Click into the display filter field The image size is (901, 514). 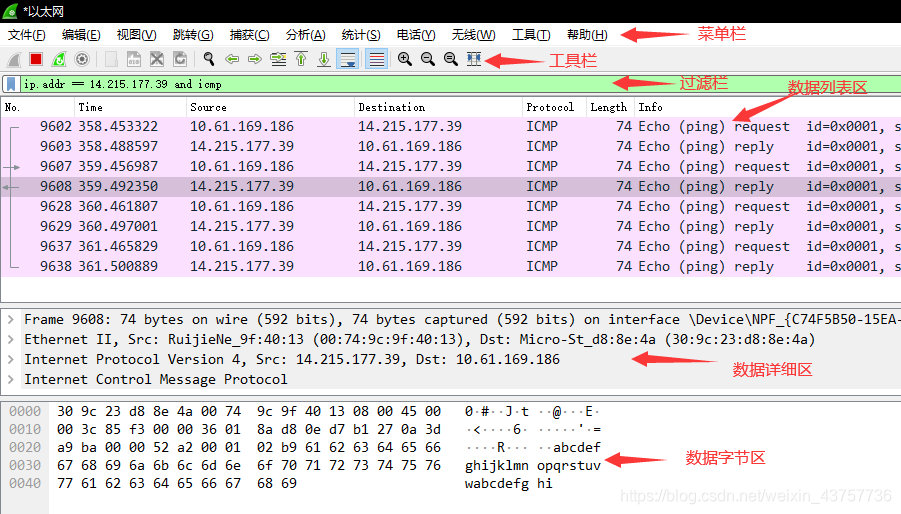click(460, 84)
